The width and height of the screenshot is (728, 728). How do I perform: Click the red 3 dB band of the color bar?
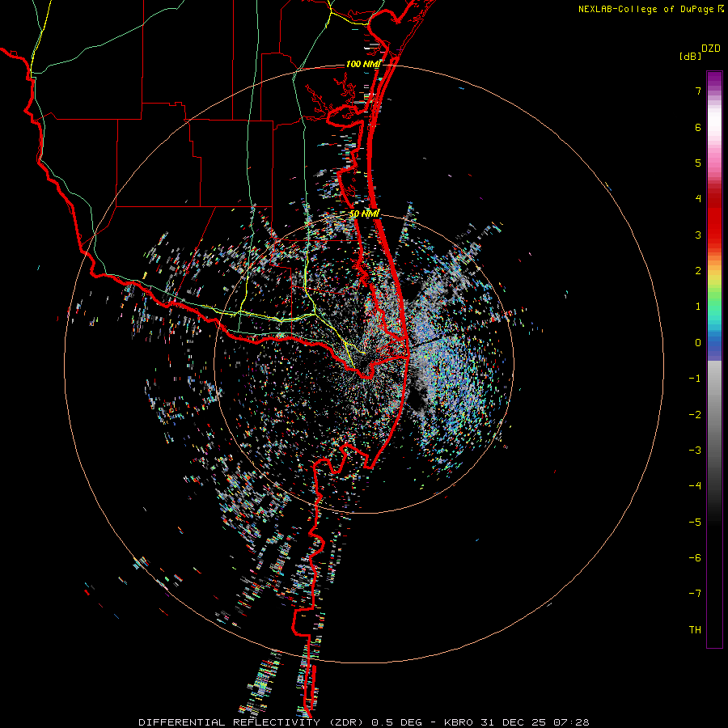(x=714, y=235)
